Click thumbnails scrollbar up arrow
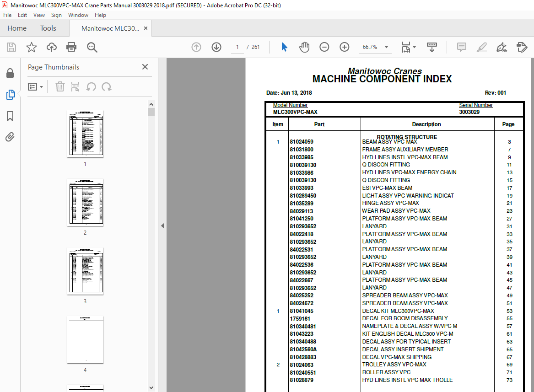The height and width of the screenshot is (392, 534). point(151,104)
